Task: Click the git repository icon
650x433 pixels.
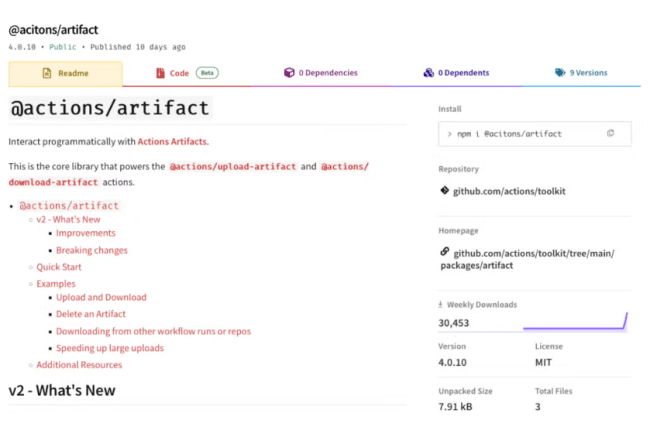Action: coord(444,190)
